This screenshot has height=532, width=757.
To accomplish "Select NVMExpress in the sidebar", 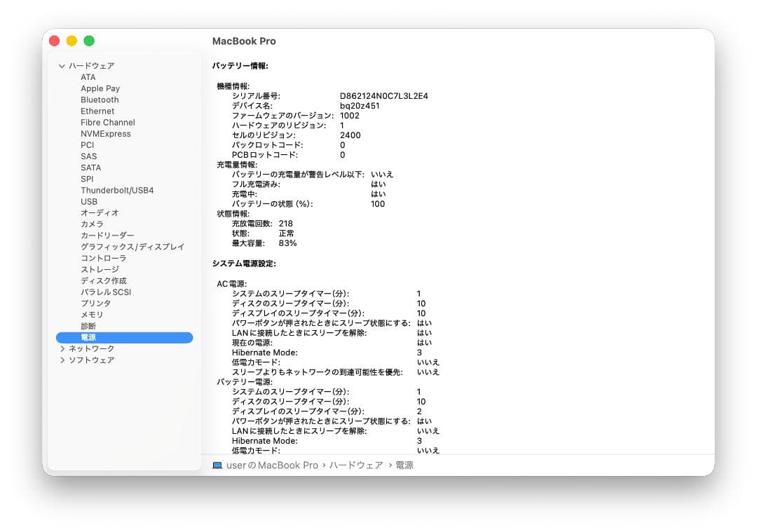I will (x=106, y=133).
